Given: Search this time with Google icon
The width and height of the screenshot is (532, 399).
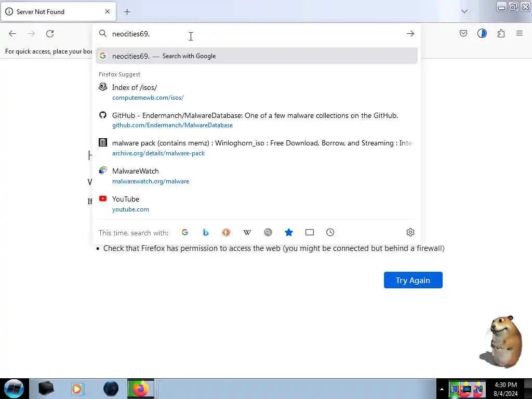Looking at the screenshot, I should 185,232.
